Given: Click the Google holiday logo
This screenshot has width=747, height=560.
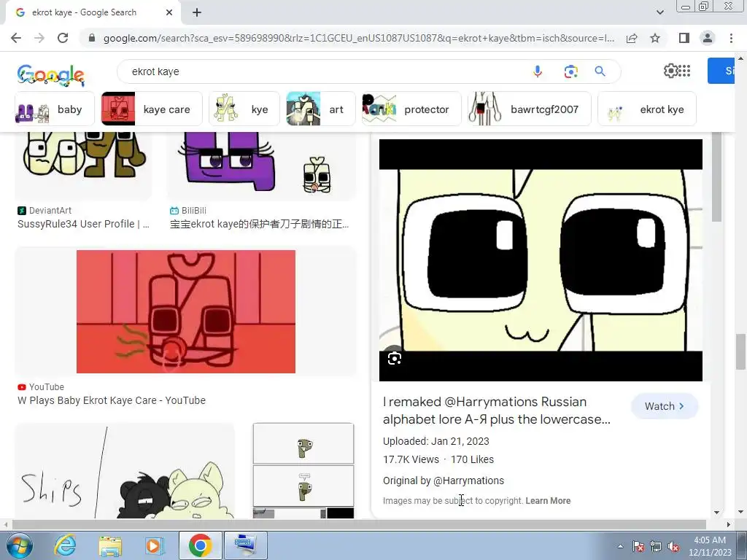Looking at the screenshot, I should (x=51, y=75).
